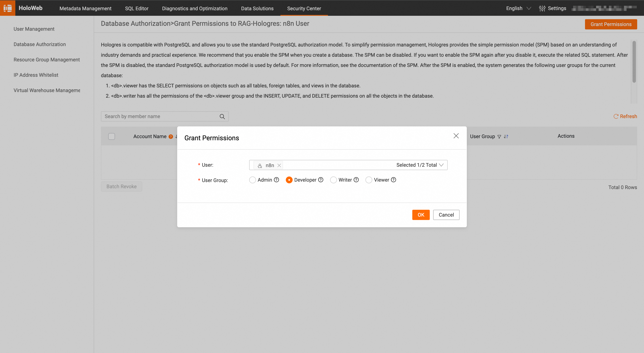Screen dimensions: 644x353
Task: Click the description panel scrollbar
Action: tap(634, 62)
